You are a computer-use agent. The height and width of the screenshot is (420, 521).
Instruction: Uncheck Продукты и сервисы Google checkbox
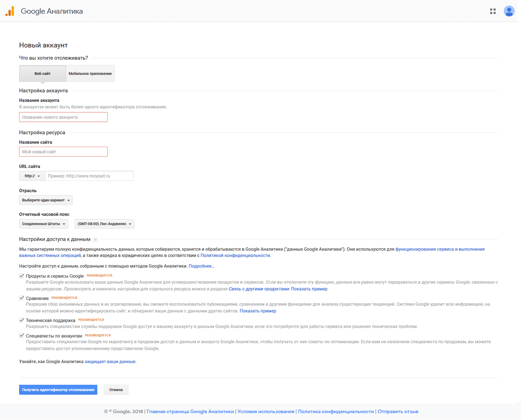pyautogui.click(x=21, y=276)
